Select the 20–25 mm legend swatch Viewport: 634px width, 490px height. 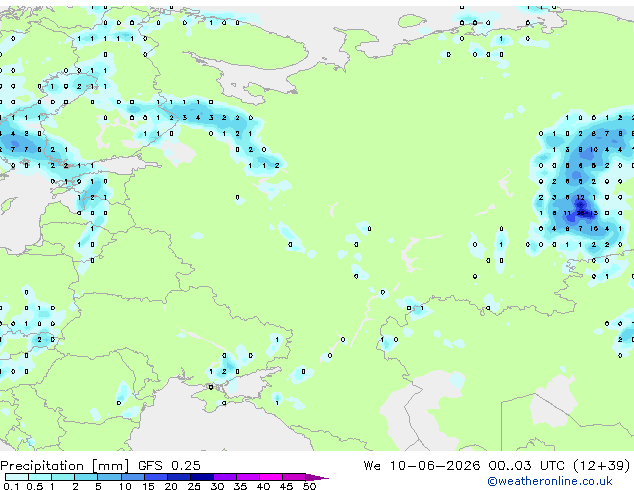(179, 477)
